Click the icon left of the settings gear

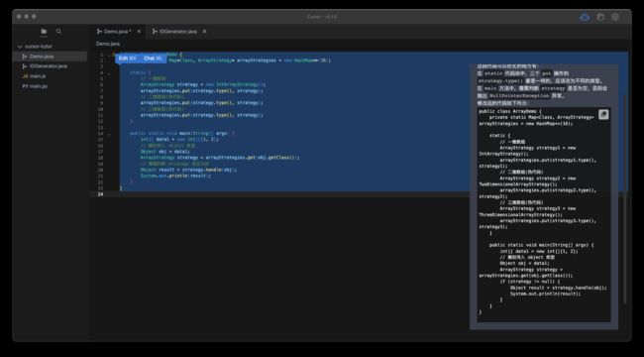tap(600, 17)
